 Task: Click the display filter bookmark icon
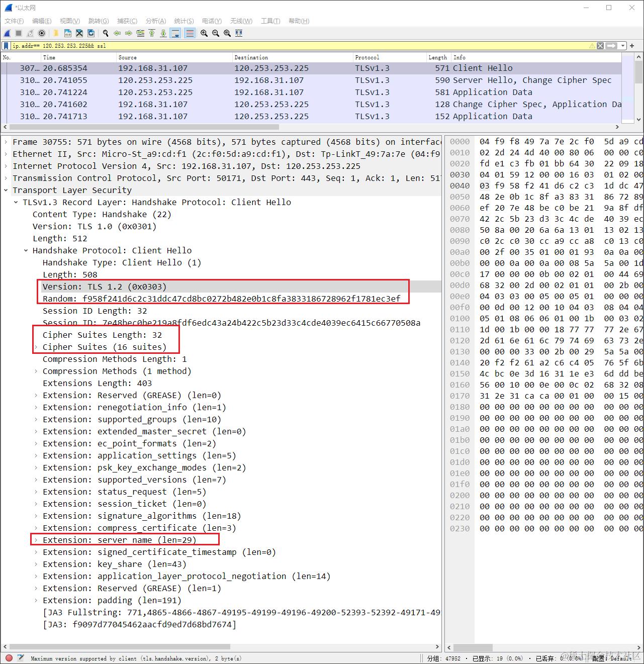[6, 46]
